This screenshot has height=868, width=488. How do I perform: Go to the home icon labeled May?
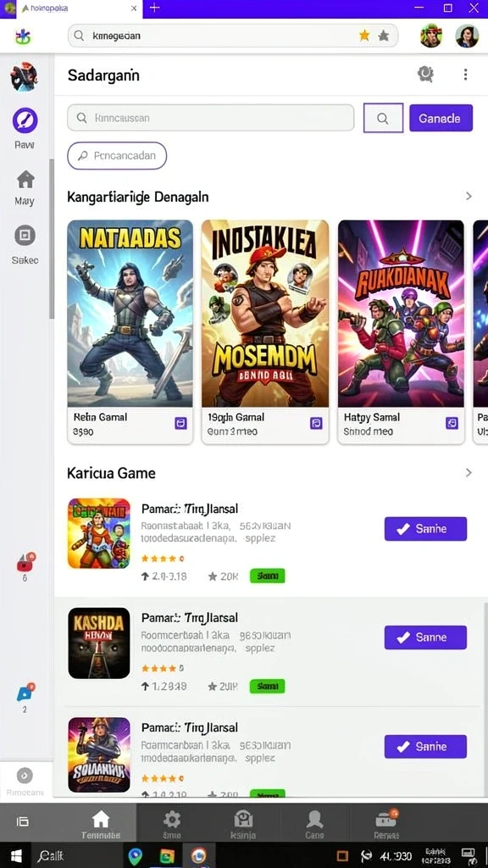pyautogui.click(x=25, y=180)
